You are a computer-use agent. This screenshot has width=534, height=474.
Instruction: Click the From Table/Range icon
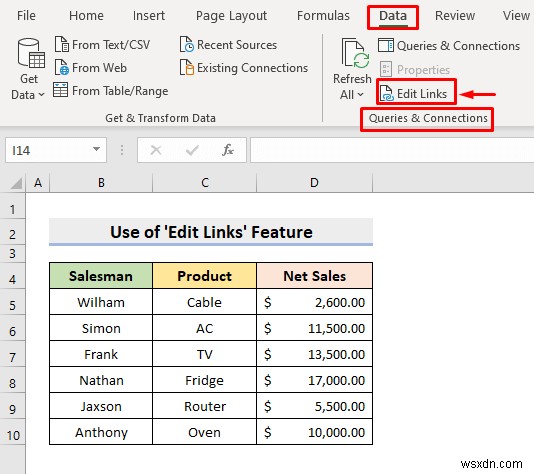(x=61, y=90)
